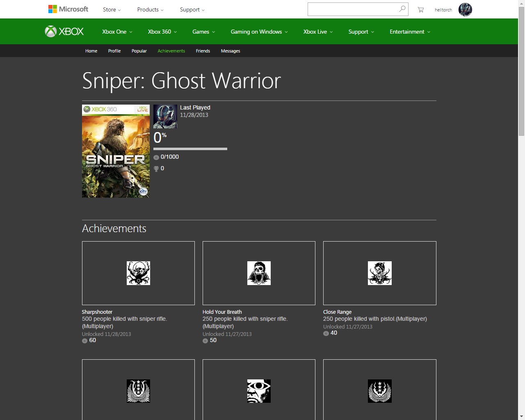Image resolution: width=525 pixels, height=420 pixels.
Task: Click the gamerscore icon next to 50
Action: 205,341
